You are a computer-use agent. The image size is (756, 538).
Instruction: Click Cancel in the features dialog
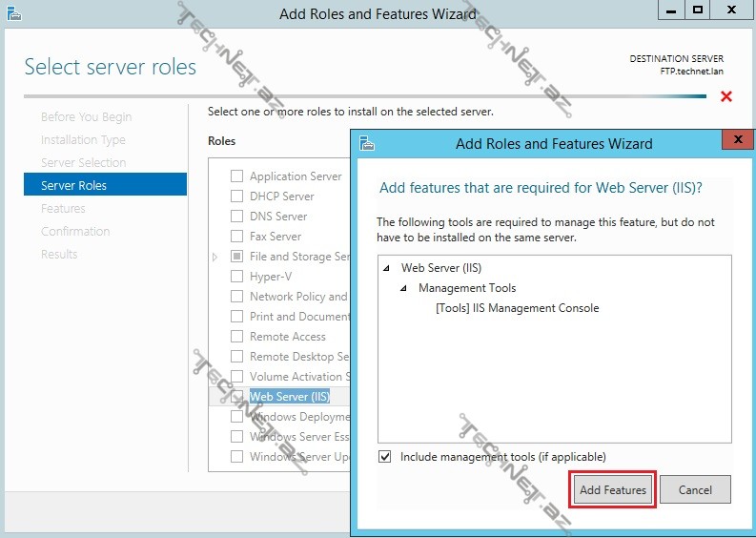pos(695,489)
